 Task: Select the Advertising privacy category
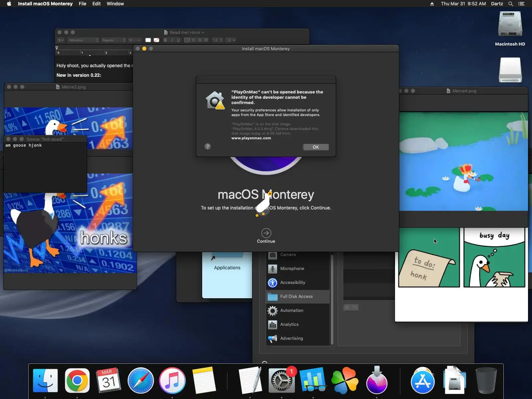click(x=298, y=338)
